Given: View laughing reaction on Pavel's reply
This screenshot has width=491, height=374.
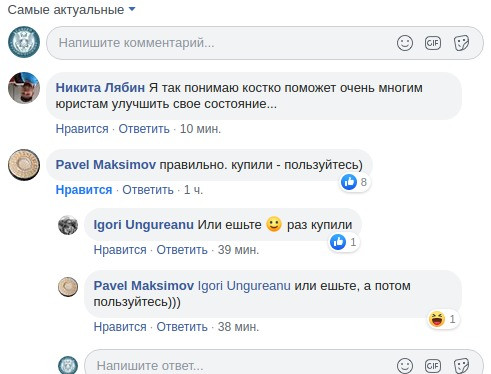Looking at the screenshot, I should click(443, 319).
